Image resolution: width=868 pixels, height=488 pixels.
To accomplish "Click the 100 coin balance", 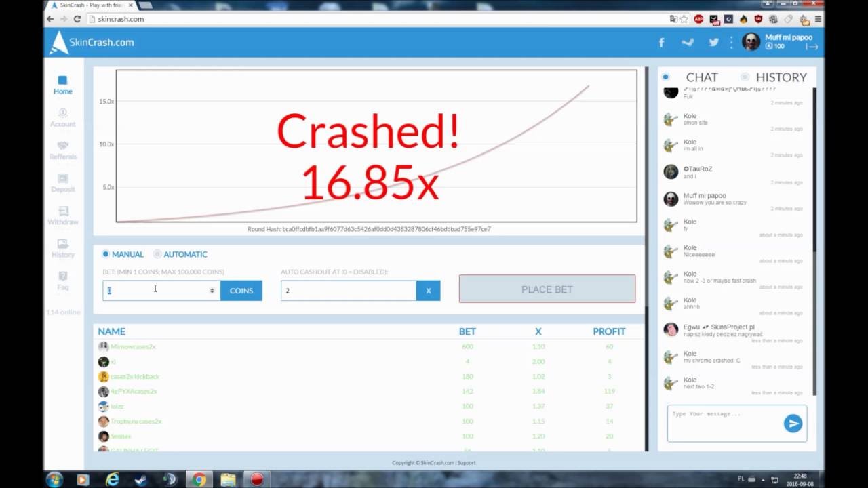I will [x=775, y=47].
